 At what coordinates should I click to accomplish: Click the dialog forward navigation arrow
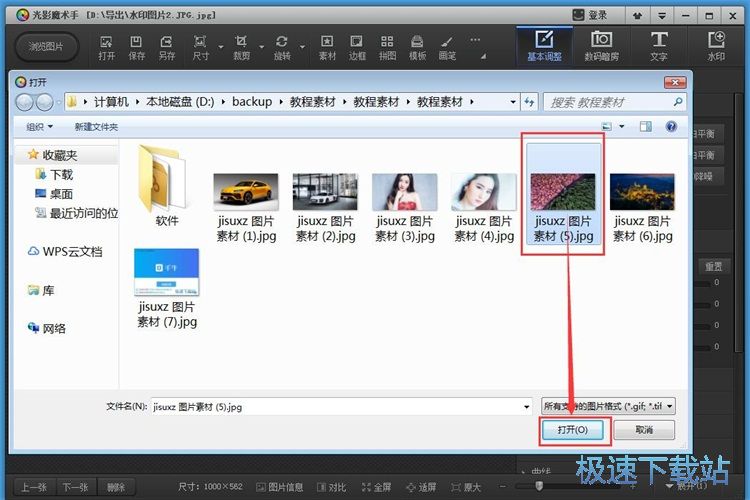[x=44, y=102]
